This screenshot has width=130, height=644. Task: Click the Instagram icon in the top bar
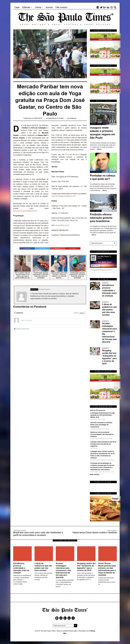tap(112, 7)
